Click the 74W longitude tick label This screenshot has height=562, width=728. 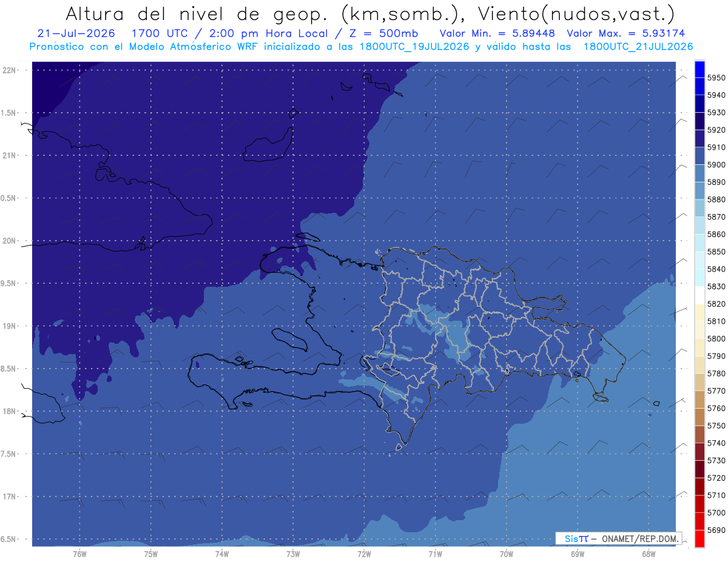pos(222,554)
